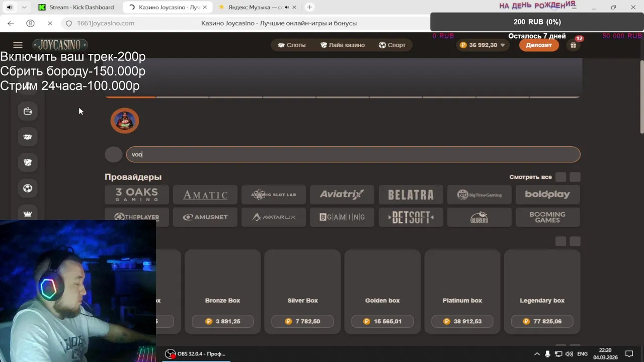Click the 7 782,50 price button
Image resolution: width=644 pixels, height=362 pixels.
[x=302, y=321]
